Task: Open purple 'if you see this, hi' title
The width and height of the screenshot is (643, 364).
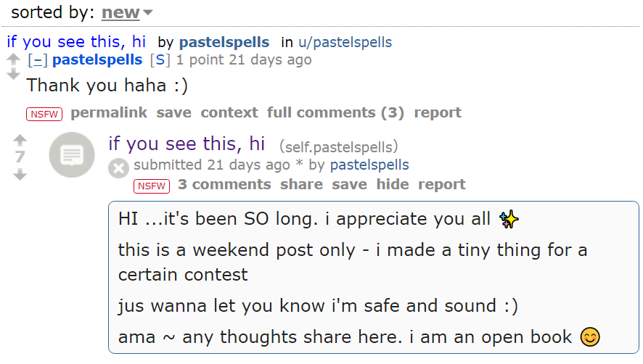Action: click(x=187, y=144)
